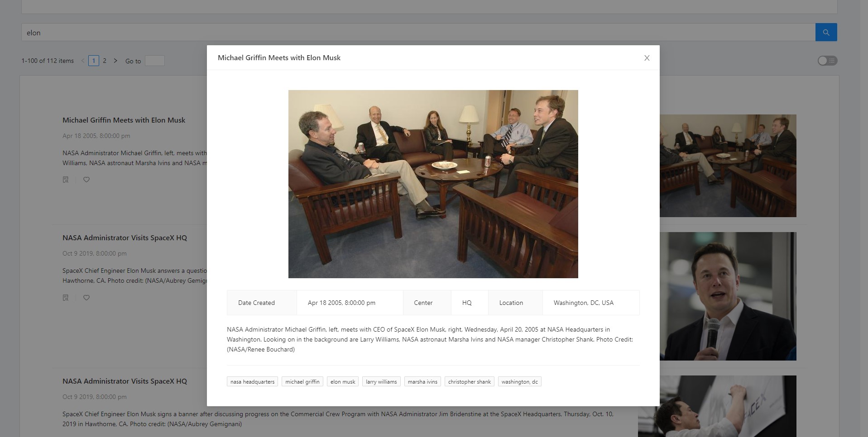This screenshot has width=868, height=437.
Task: Select page 2 in pagination
Action: coord(105,61)
